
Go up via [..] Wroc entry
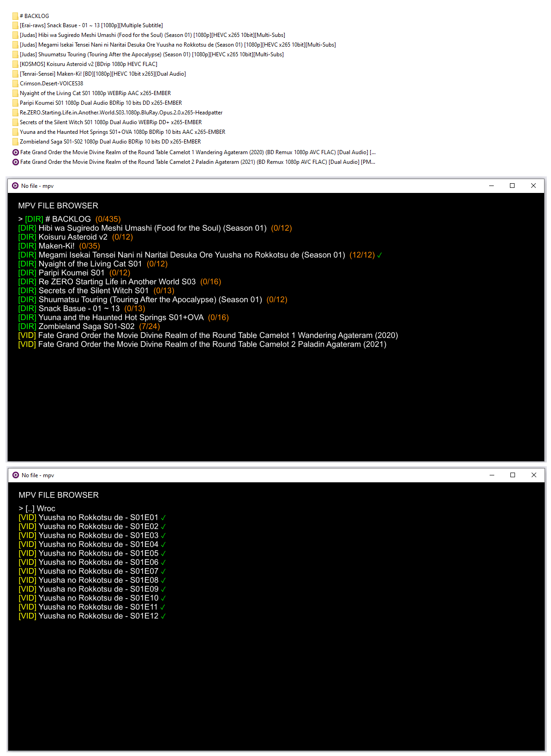coord(37,509)
